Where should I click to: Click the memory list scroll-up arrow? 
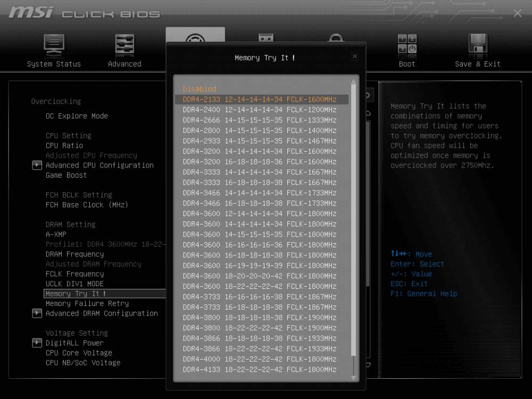353,81
